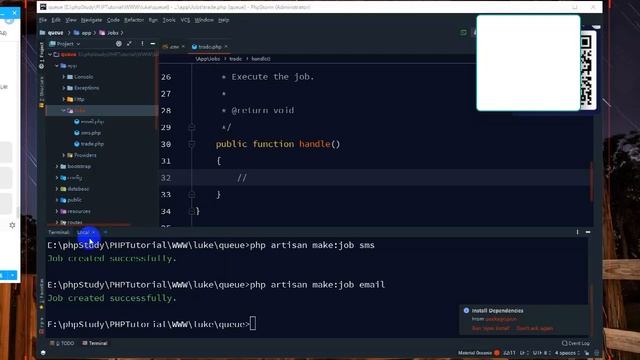Expand the public folder

point(57,200)
